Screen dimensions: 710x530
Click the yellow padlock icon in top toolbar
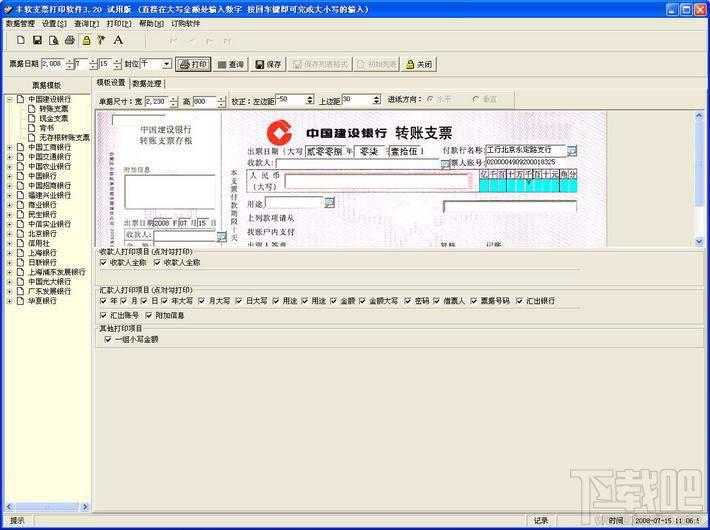tap(86, 40)
